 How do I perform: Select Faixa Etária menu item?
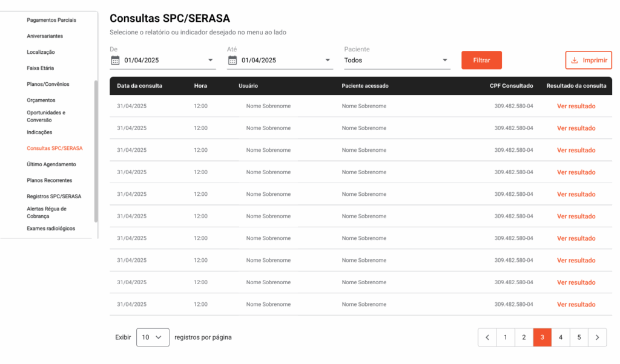41,68
